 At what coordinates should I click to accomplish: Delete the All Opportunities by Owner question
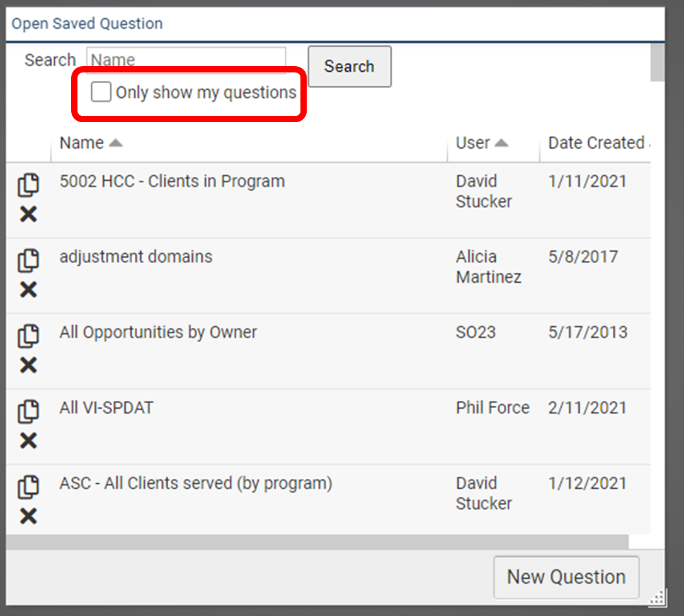[28, 365]
